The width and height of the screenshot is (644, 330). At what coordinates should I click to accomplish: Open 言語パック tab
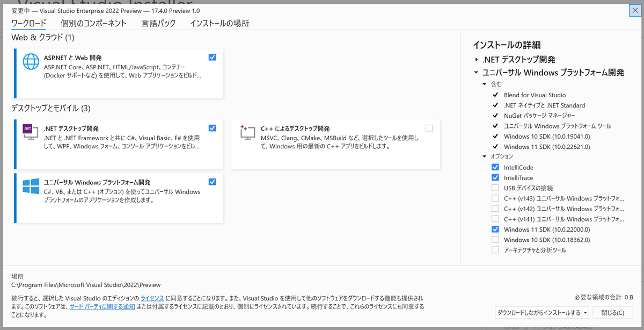coord(158,23)
